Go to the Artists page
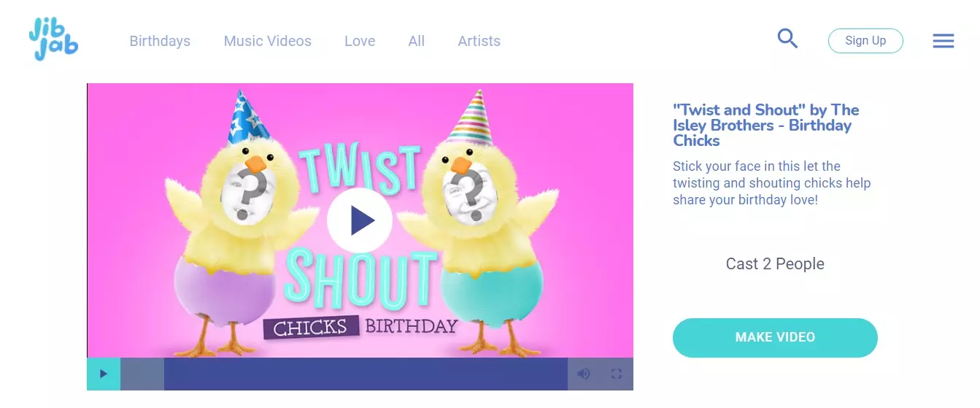 click(x=479, y=41)
